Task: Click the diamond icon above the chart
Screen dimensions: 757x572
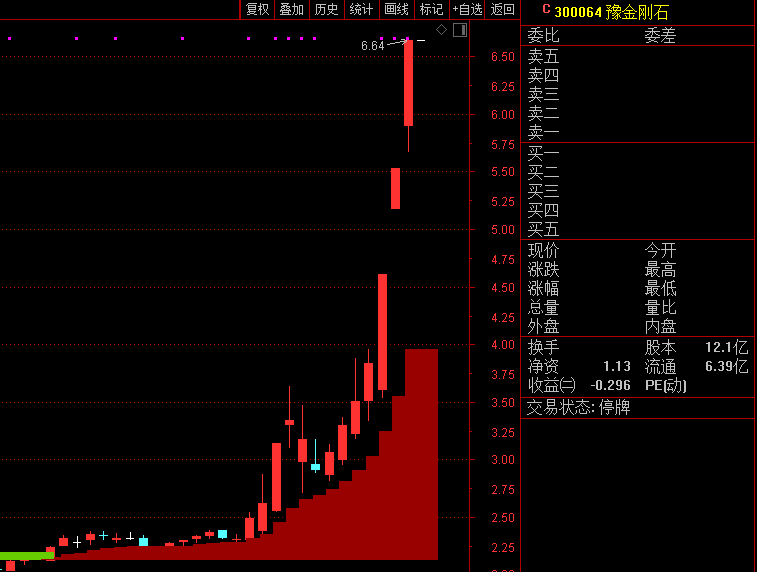Action: 441,29
